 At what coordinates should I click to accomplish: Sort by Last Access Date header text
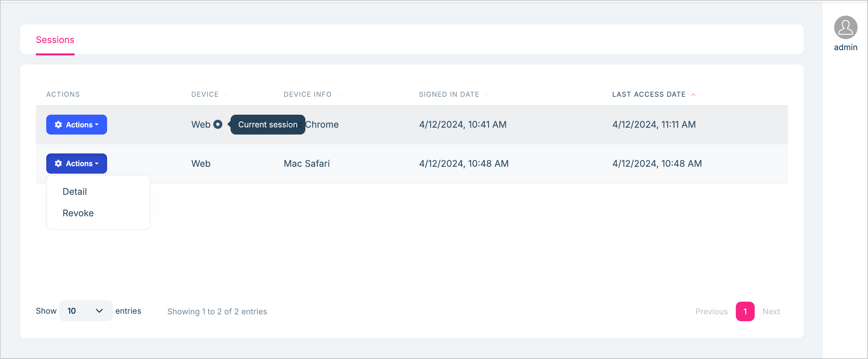[648, 94]
